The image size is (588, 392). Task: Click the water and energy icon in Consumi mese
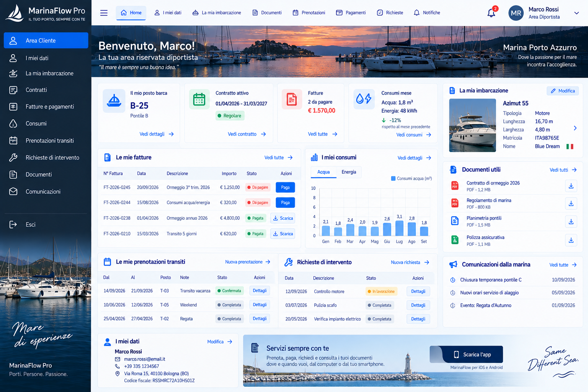pos(364,99)
